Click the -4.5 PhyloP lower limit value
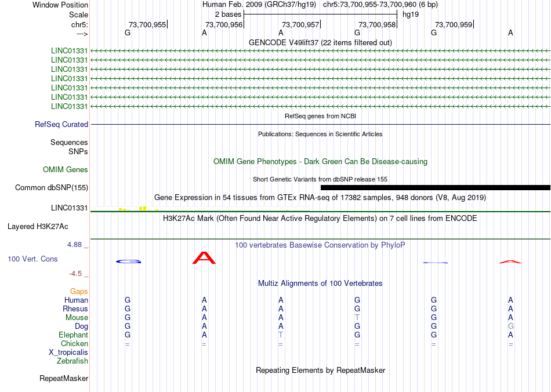551x392 pixels. coord(75,274)
